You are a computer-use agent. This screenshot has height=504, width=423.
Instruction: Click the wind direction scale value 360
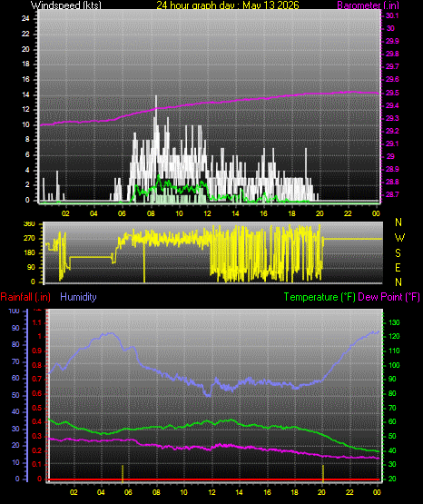[x=29, y=224]
